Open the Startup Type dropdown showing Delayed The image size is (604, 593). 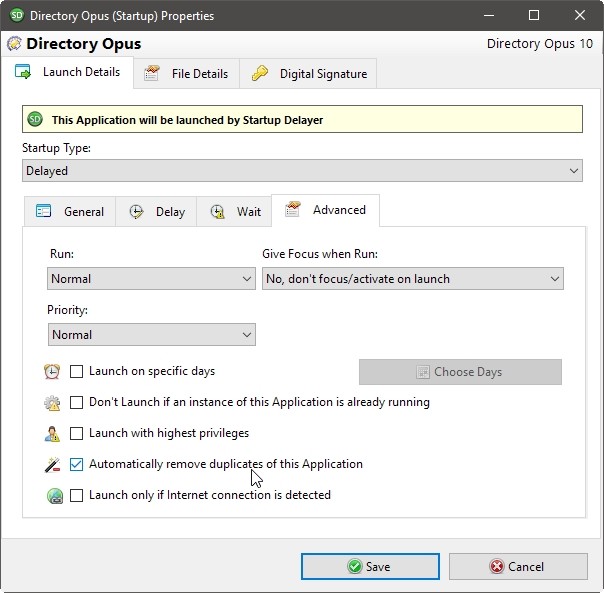(302, 171)
